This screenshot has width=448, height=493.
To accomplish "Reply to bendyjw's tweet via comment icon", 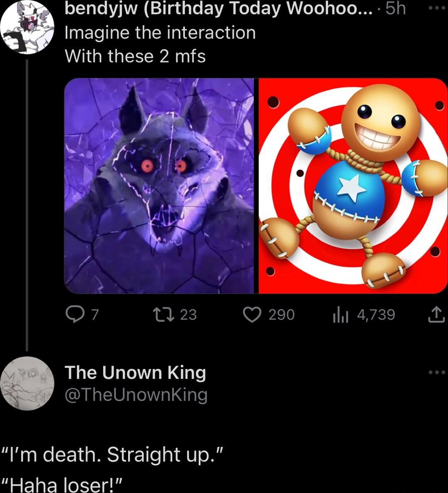I will tap(74, 316).
